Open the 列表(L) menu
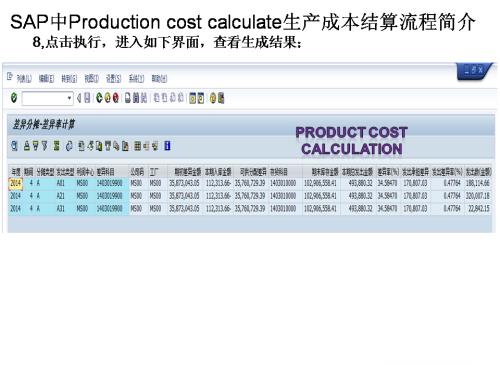500x365 pixels. pos(24,79)
